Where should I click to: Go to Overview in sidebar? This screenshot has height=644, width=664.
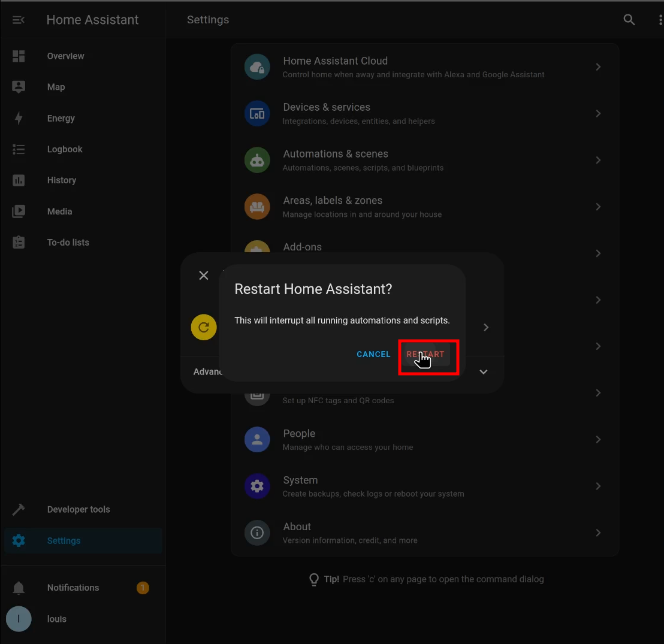(x=66, y=56)
